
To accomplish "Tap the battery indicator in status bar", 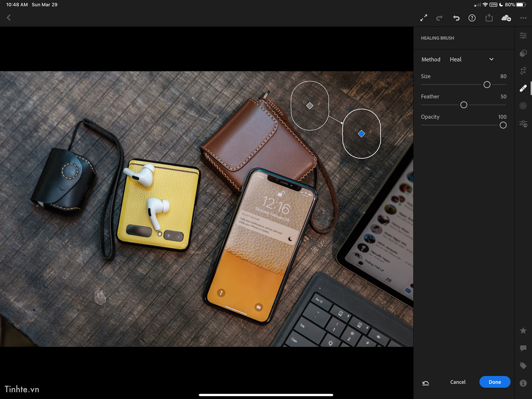I will (521, 5).
